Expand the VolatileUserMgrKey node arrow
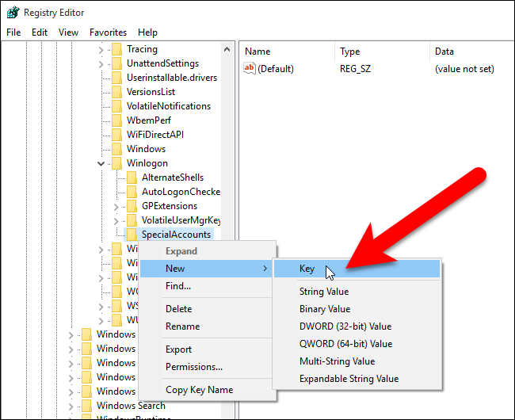The image size is (515, 420). 116,220
